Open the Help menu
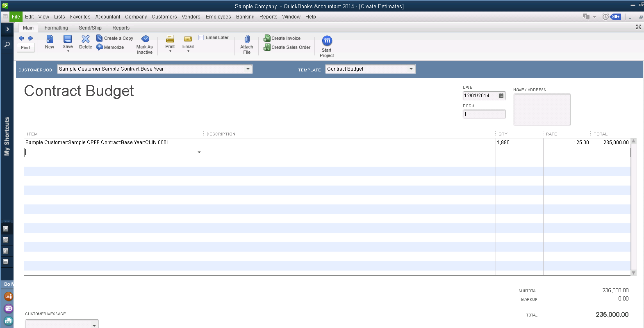Viewport: 644px width, 328px height. pos(311,17)
